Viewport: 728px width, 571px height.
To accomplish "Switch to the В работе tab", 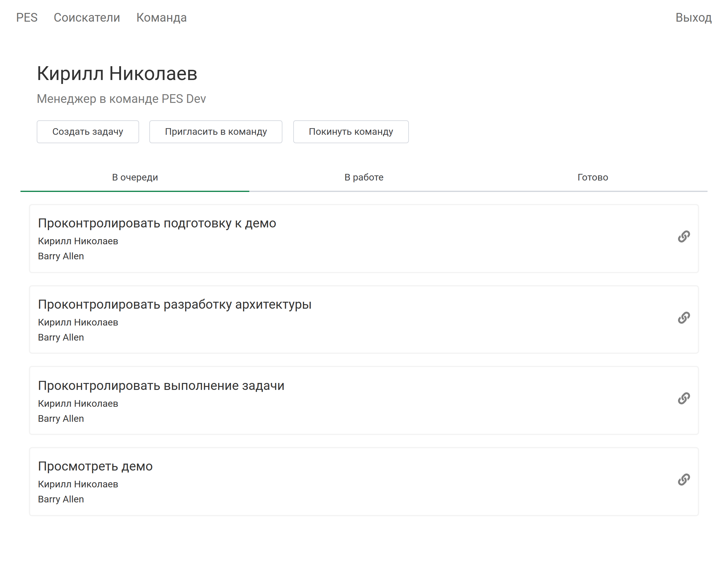I will click(364, 177).
